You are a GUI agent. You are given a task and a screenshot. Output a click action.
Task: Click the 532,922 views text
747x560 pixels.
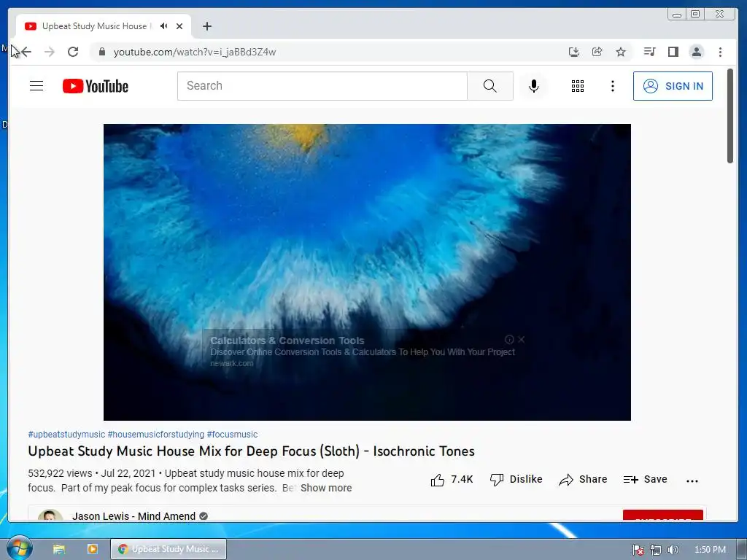(60, 473)
